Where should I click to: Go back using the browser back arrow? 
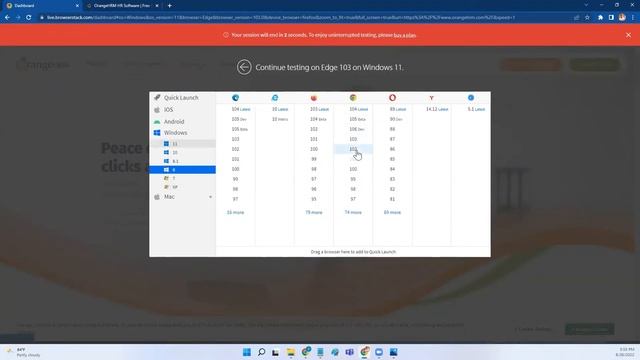click(x=7, y=18)
